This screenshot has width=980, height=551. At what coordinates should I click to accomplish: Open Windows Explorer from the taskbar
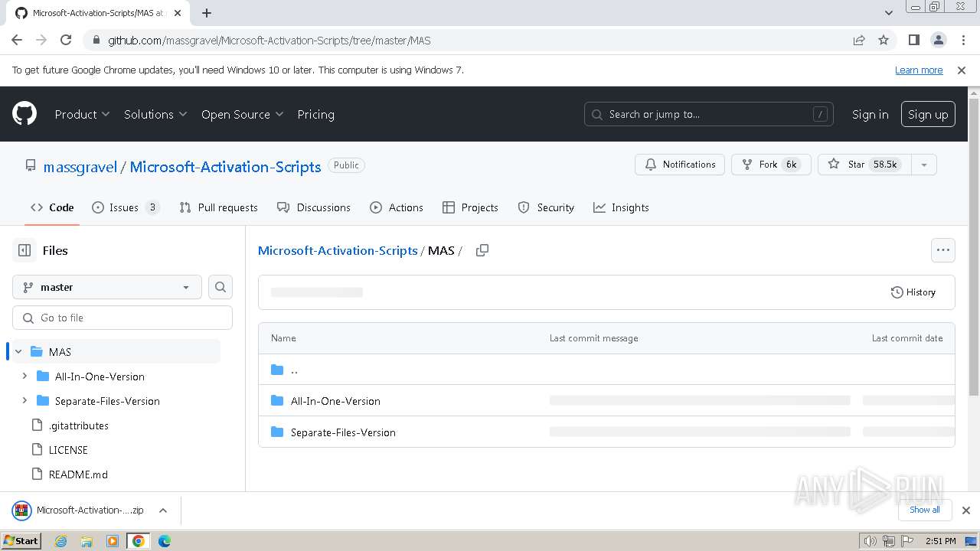tap(87, 541)
